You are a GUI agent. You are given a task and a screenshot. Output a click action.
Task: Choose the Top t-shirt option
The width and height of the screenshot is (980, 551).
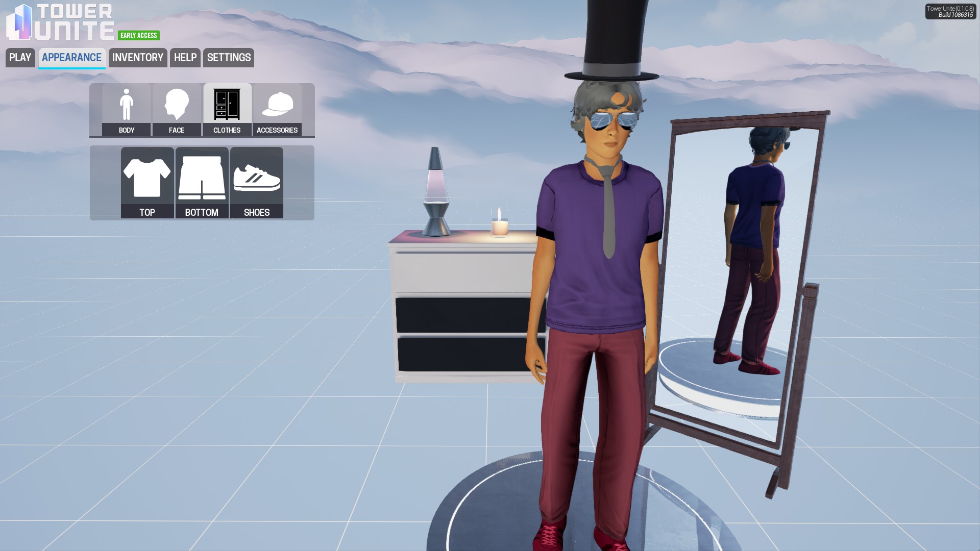pos(148,183)
